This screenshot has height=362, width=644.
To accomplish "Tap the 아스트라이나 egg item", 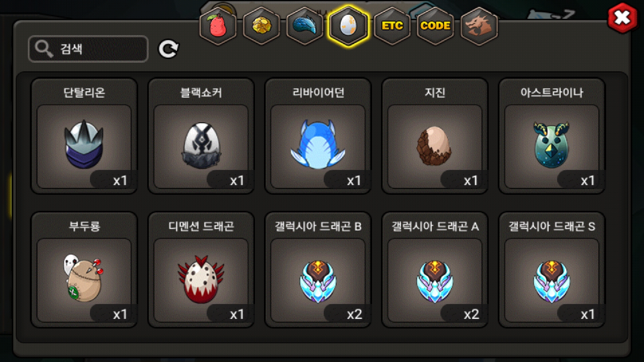I will coord(552,136).
